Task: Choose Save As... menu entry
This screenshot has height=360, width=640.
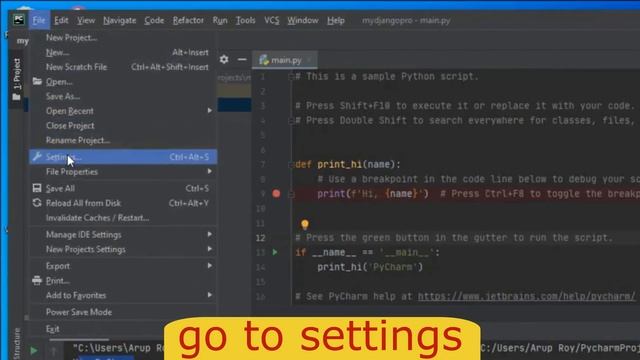Action: [x=123, y=96]
